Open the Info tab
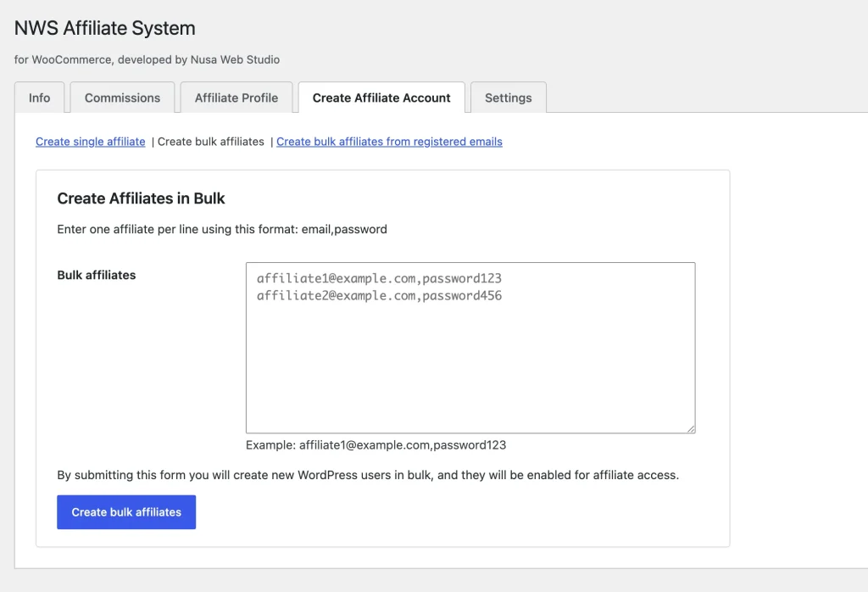Screen dimensions: 868x592 (39, 98)
